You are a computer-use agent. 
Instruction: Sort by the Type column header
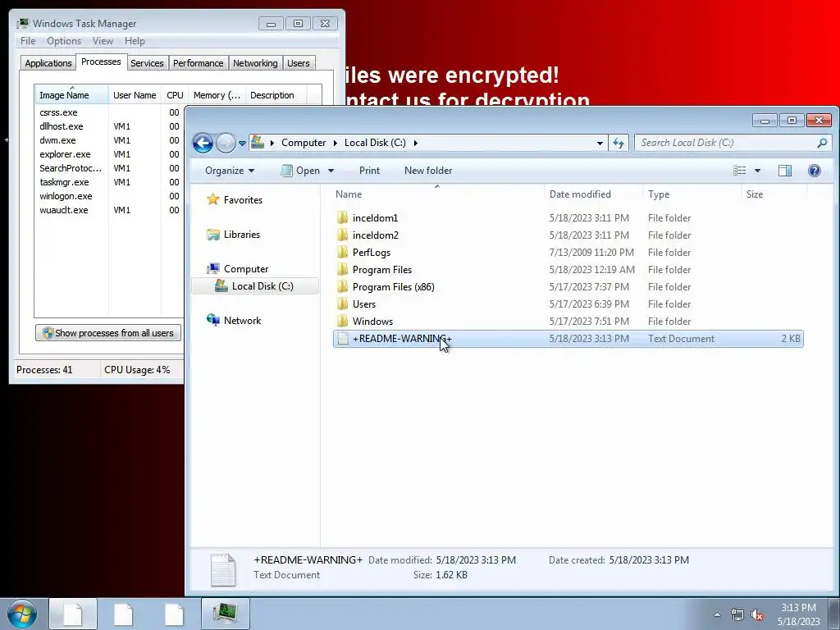(x=692, y=194)
